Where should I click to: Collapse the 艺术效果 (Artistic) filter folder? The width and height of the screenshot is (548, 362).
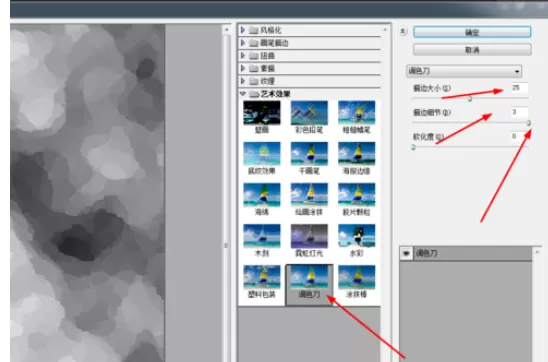coord(243,94)
